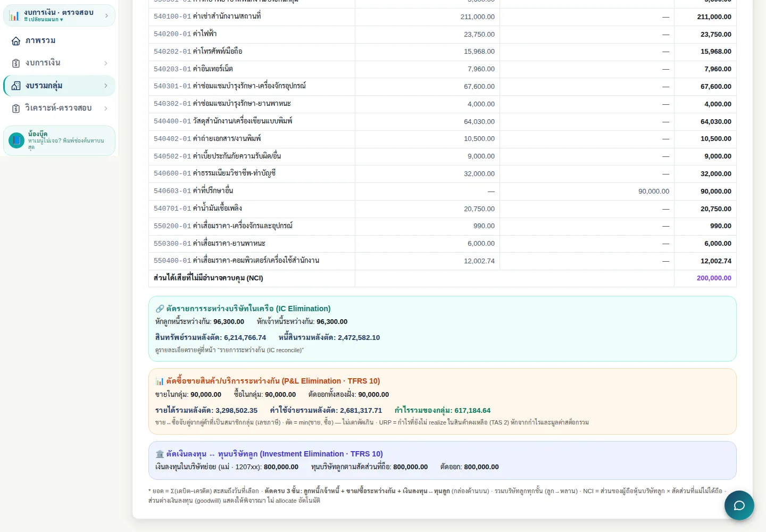This screenshot has width=766, height=532.
Task: Open the เปลี่ยนแผนก department dropdown
Action: tap(44, 20)
